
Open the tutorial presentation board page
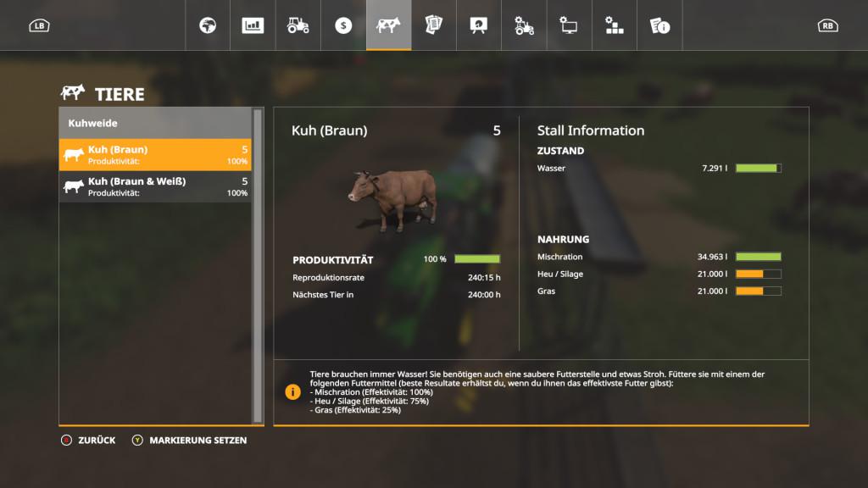pyautogui.click(x=479, y=25)
